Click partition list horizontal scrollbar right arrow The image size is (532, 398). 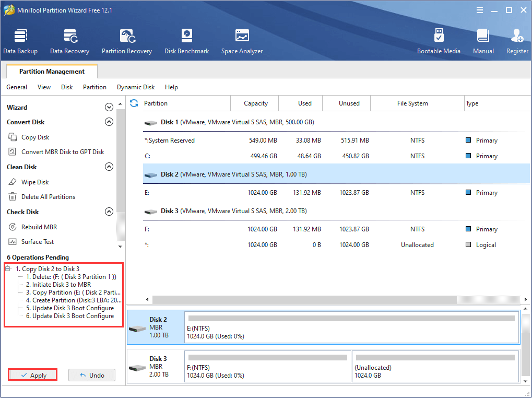(x=525, y=300)
